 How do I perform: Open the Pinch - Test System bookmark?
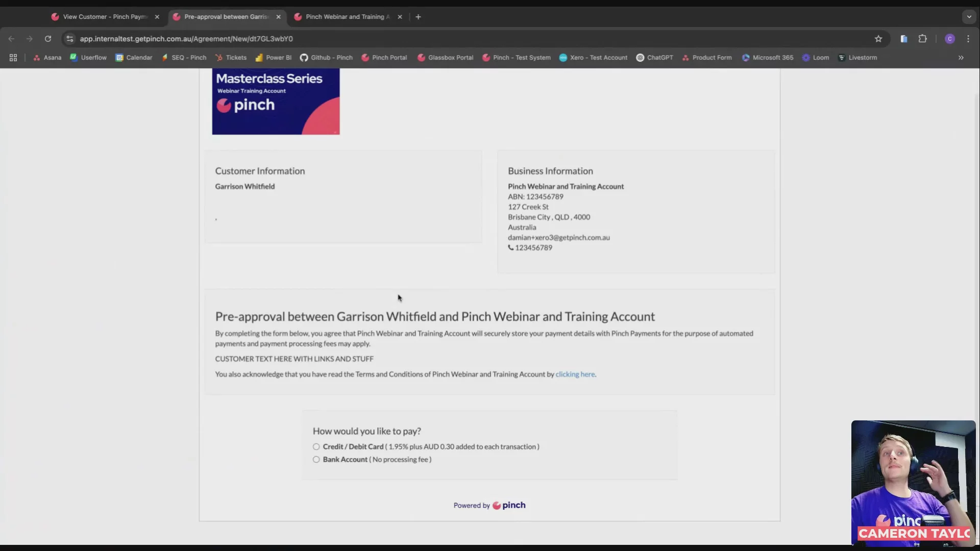(x=516, y=58)
